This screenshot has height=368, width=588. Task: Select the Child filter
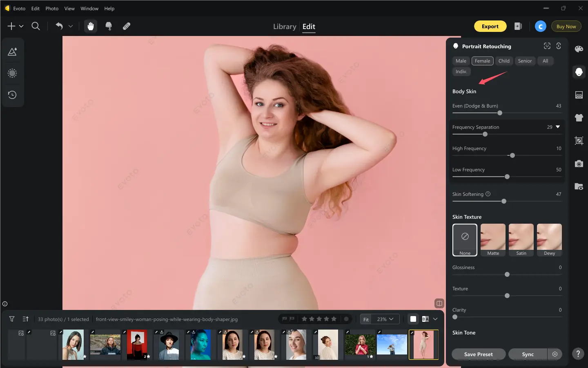coord(504,61)
